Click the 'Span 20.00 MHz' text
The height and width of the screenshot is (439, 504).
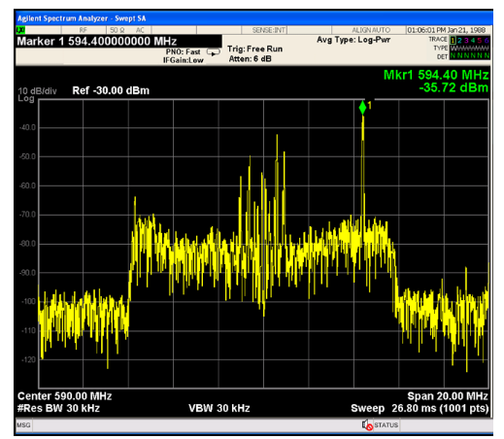[448, 396]
